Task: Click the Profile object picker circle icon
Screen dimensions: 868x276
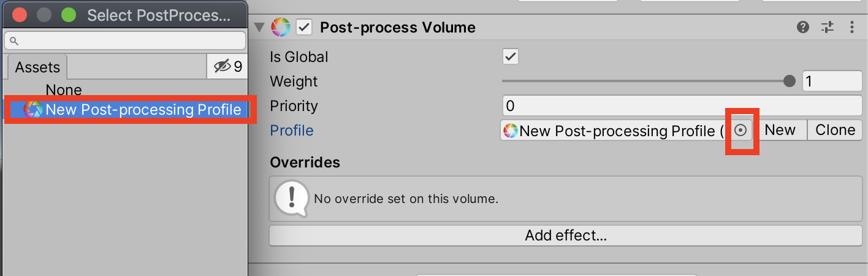Action: [741, 130]
